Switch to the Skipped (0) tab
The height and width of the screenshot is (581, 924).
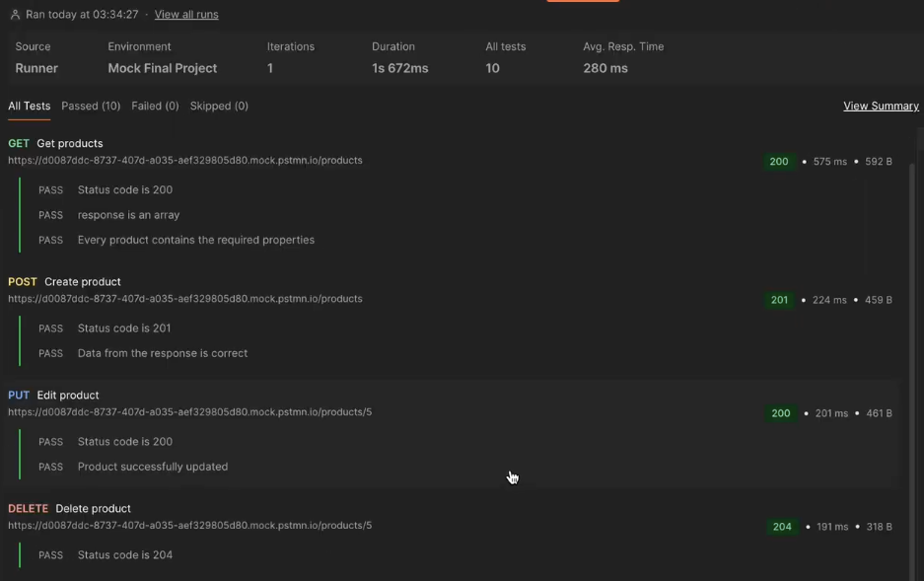click(x=219, y=107)
